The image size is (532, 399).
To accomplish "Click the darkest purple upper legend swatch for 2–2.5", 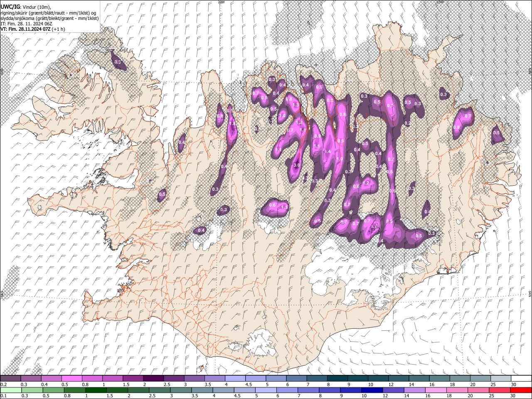I will coord(153,378).
